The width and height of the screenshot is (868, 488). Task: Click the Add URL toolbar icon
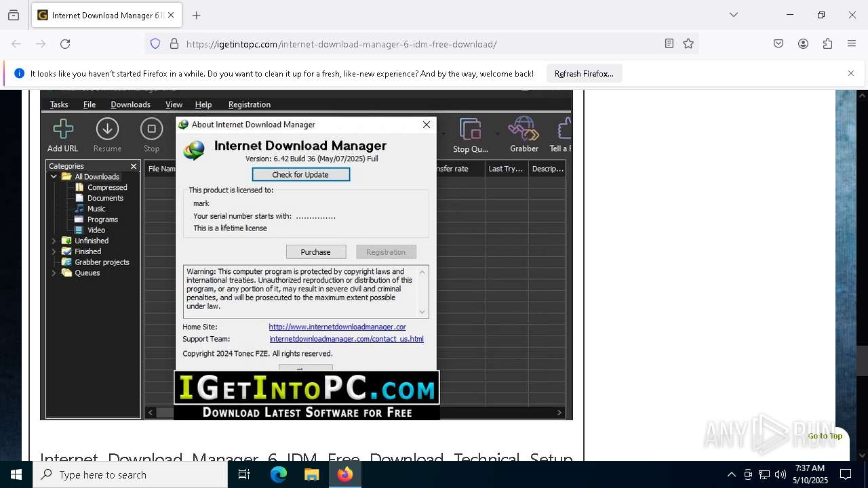pos(63,135)
